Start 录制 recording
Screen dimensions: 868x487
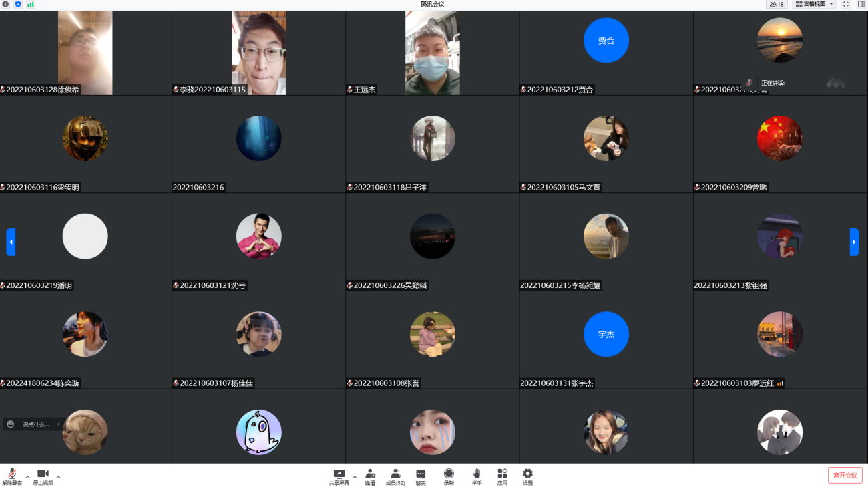(x=449, y=476)
